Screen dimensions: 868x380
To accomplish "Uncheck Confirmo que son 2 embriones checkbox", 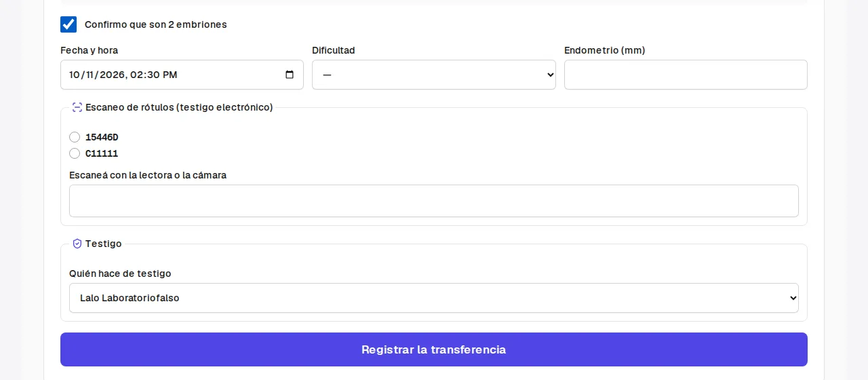I will click(x=68, y=24).
